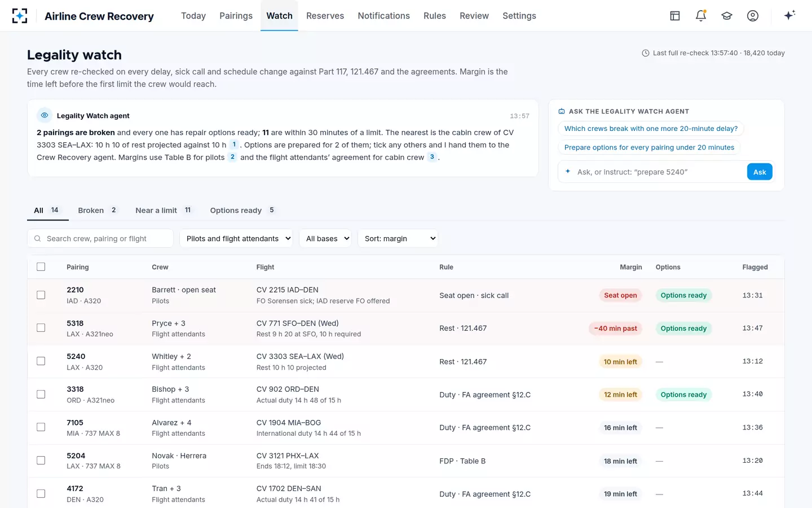Click the eye icon beside Legality Watch agent

45,115
